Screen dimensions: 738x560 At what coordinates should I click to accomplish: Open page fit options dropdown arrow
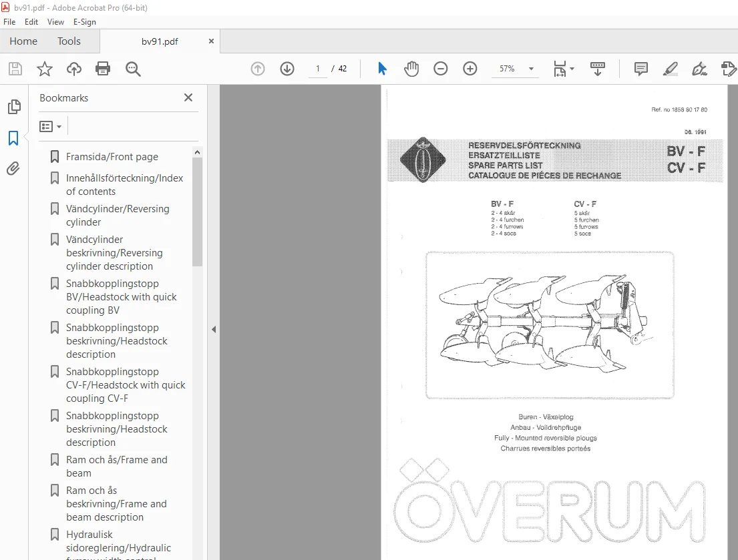[x=572, y=69]
